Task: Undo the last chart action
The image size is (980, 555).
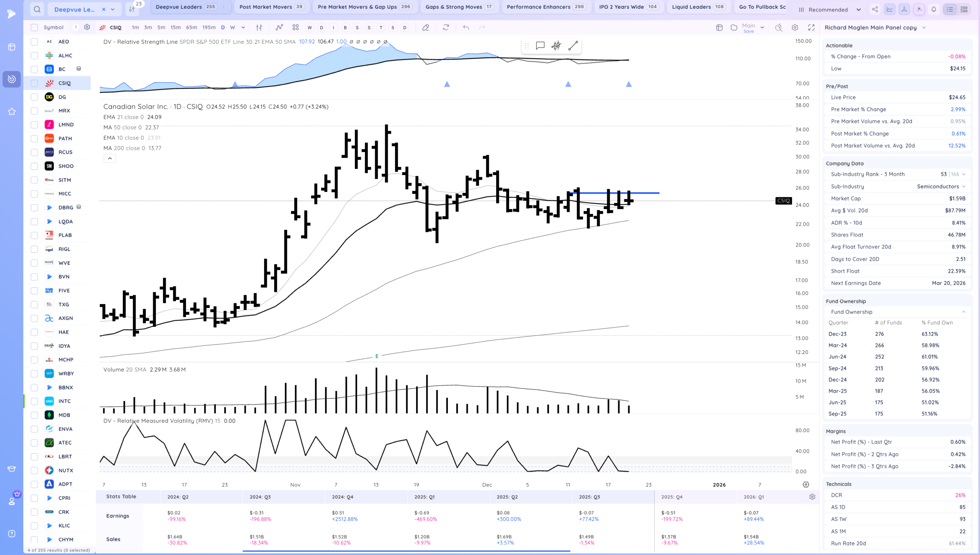Action: tap(466, 27)
